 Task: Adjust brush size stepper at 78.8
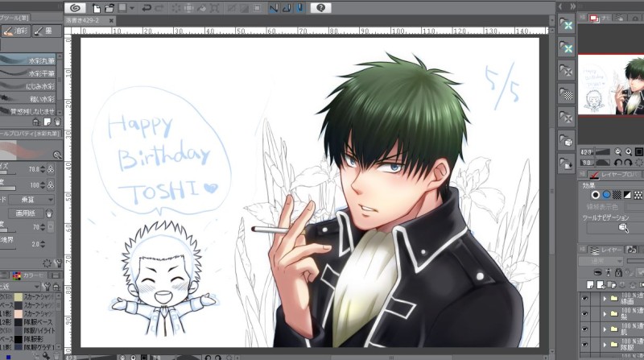[x=43, y=169]
